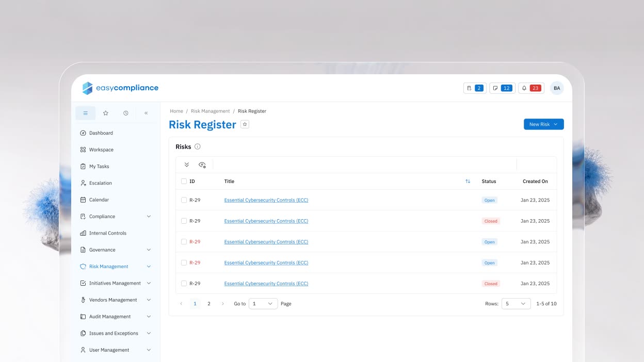Add Risk Register to favorites via star

tap(245, 124)
